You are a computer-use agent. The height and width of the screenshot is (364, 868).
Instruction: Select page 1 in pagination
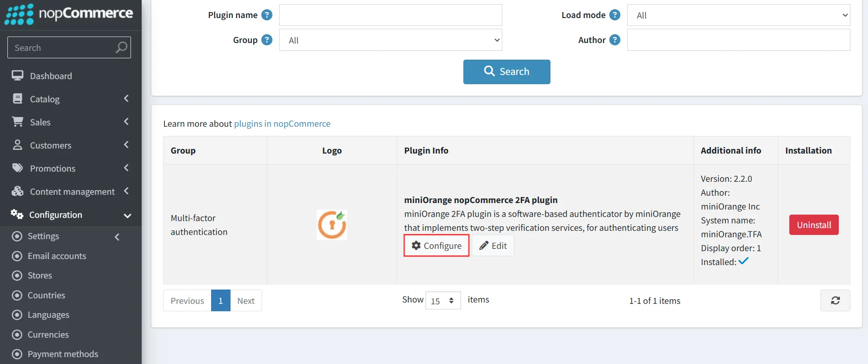221,301
